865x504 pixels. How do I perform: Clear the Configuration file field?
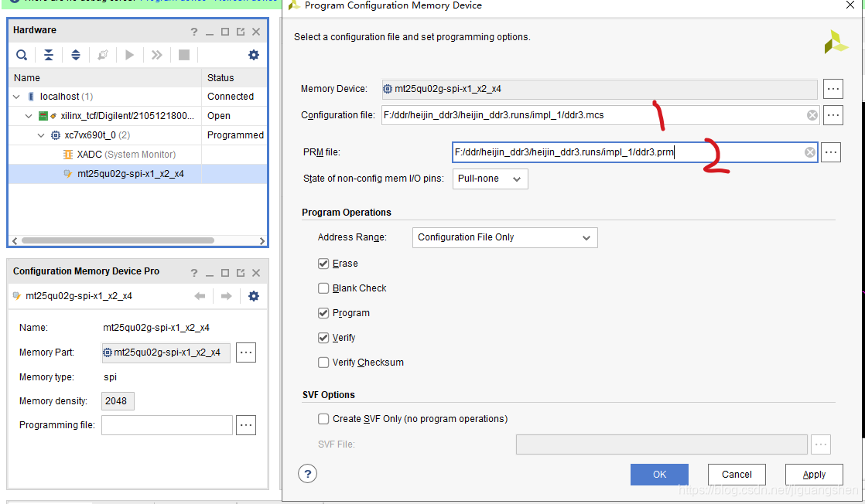812,115
